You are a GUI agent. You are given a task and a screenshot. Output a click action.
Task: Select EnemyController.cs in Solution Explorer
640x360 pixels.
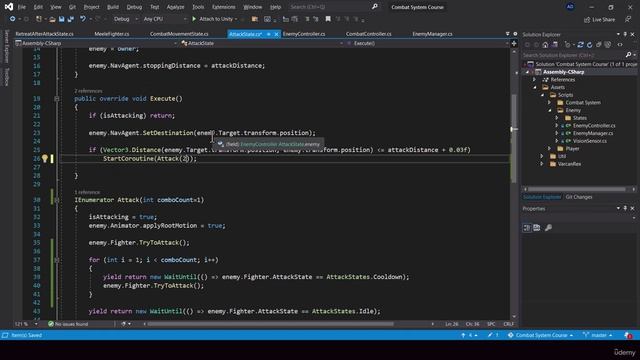coord(594,125)
